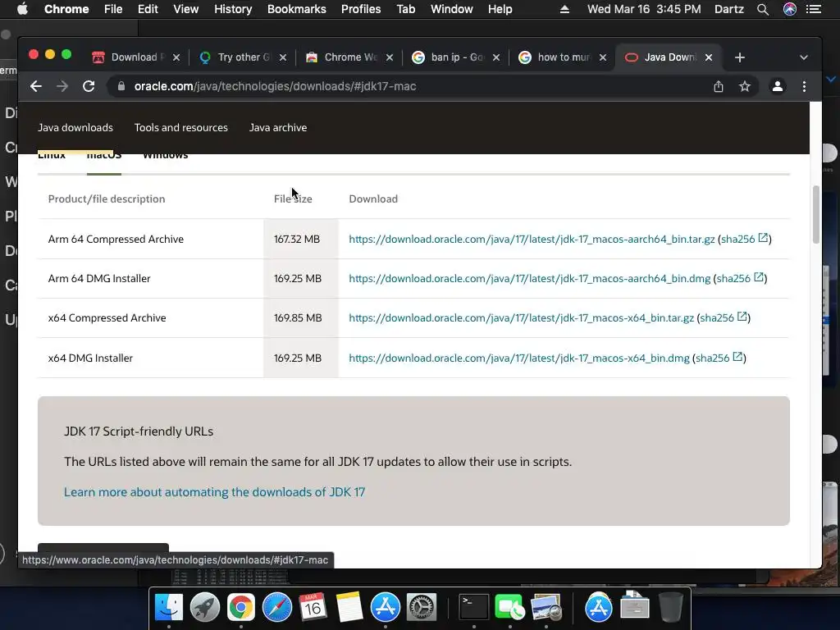
Task: Open Siri from the menu bar
Action: click(790, 9)
